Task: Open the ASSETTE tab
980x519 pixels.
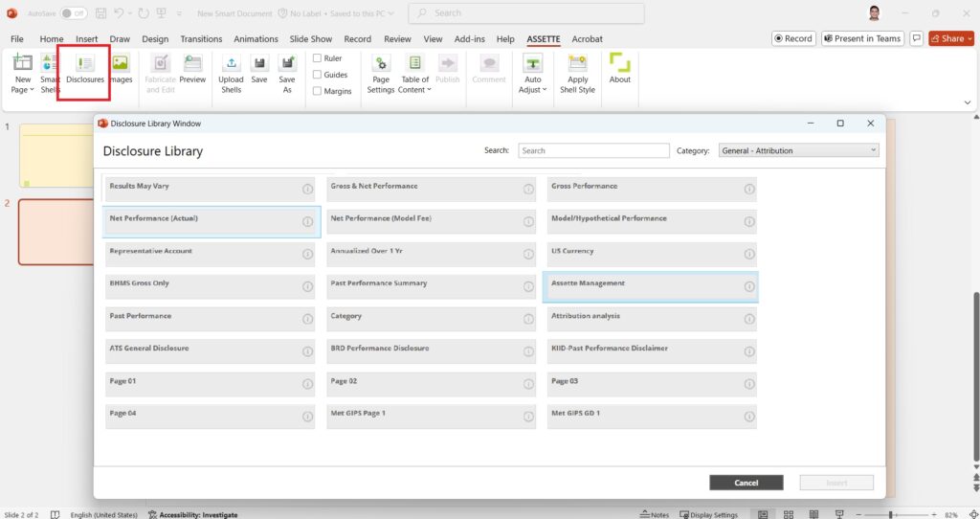Action: coord(544,38)
